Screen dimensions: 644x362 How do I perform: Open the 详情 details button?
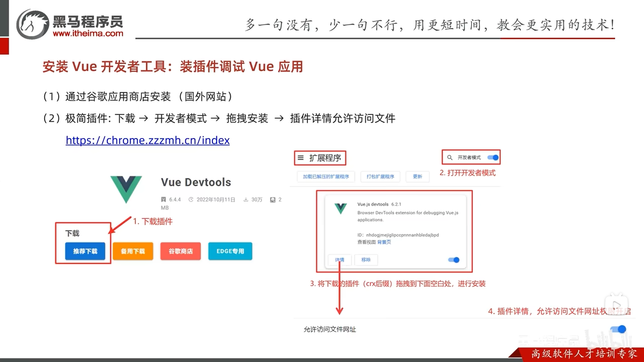pyautogui.click(x=339, y=260)
